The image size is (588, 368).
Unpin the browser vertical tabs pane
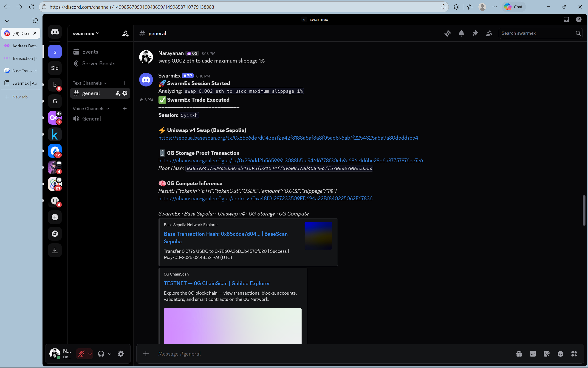click(35, 21)
